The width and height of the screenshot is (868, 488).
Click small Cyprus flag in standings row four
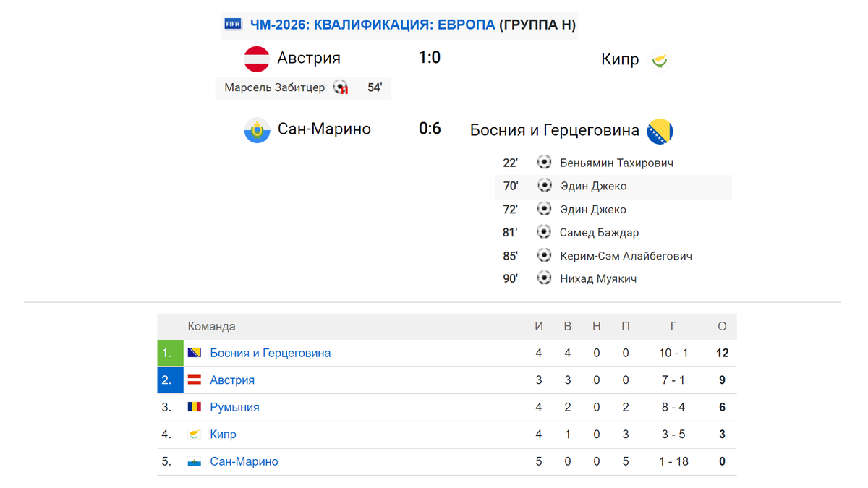point(195,434)
